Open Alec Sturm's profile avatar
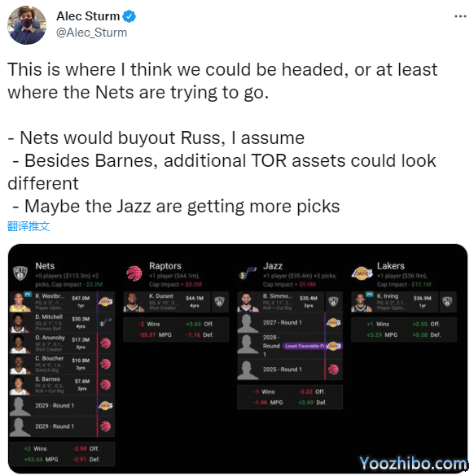This screenshot has width=474, height=476. coord(27,25)
